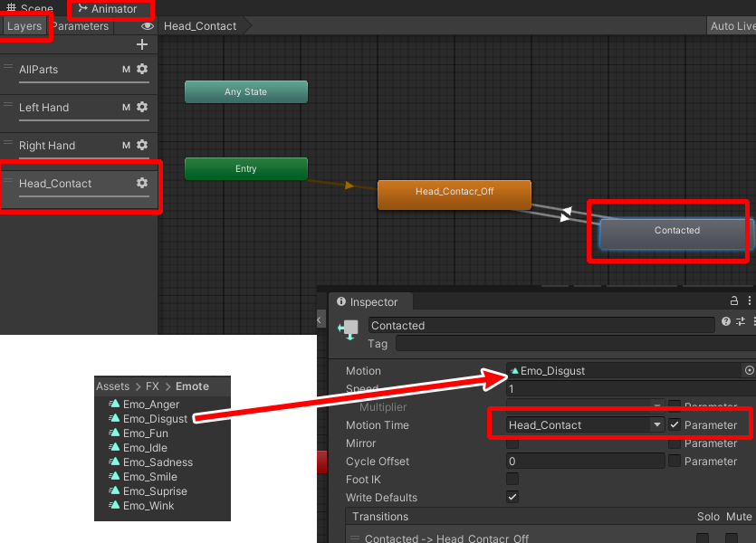The height and width of the screenshot is (543, 756).
Task: Click the Auto Live Link button
Action: click(x=732, y=26)
